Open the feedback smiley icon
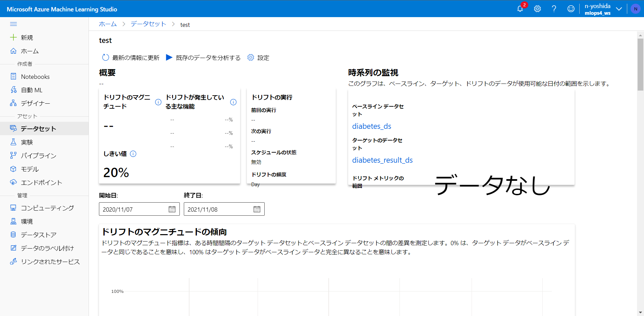Image resolution: width=644 pixels, height=316 pixels. tap(571, 9)
